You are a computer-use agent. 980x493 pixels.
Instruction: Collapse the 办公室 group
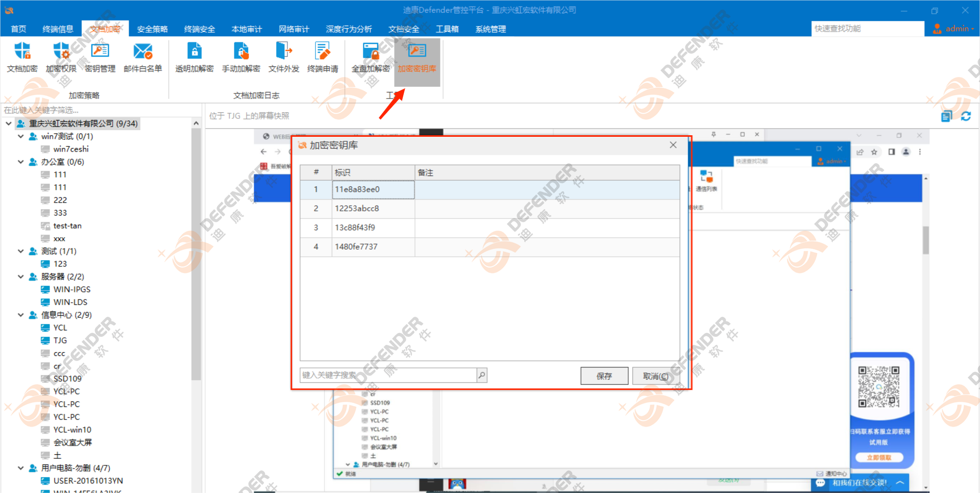21,162
